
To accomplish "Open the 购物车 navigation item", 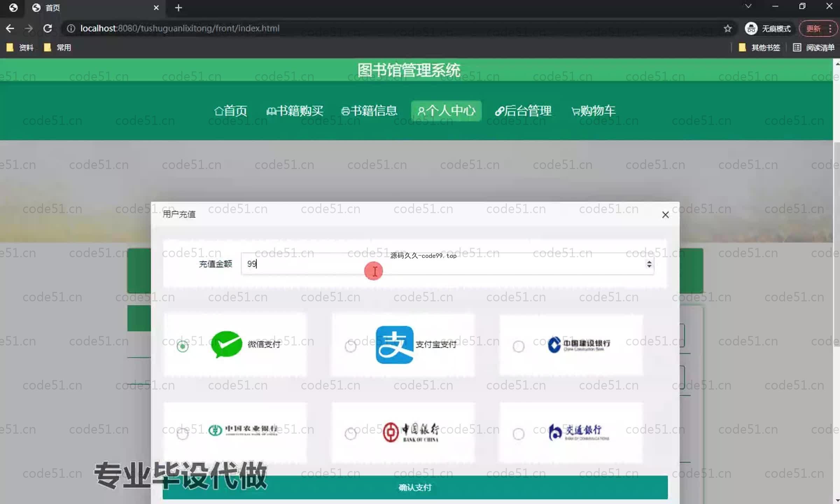I will pyautogui.click(x=593, y=111).
